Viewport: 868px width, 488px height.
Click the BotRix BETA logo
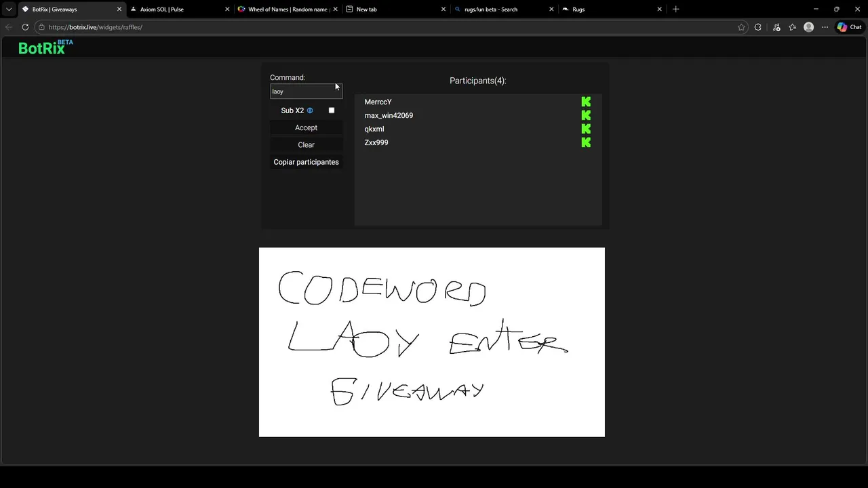(45, 47)
